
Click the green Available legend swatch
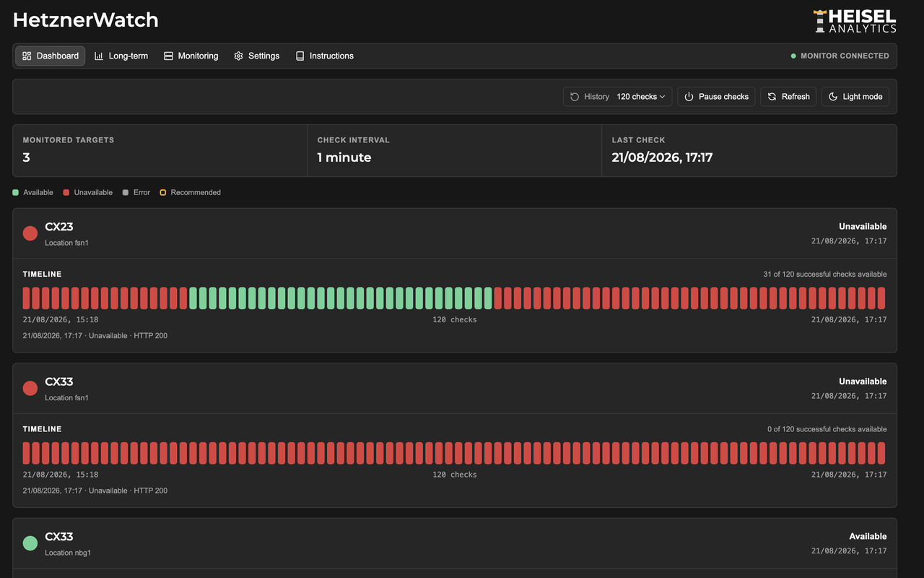pyautogui.click(x=16, y=192)
